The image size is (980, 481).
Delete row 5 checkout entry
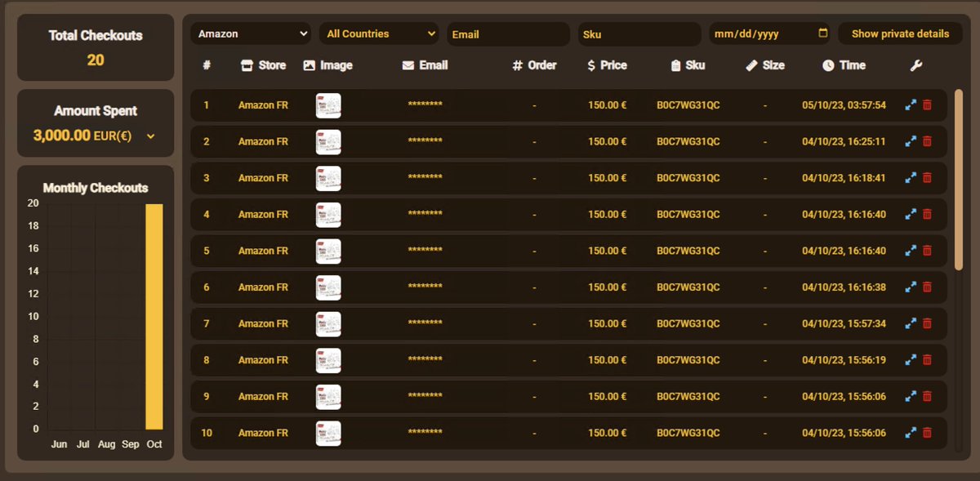click(927, 251)
